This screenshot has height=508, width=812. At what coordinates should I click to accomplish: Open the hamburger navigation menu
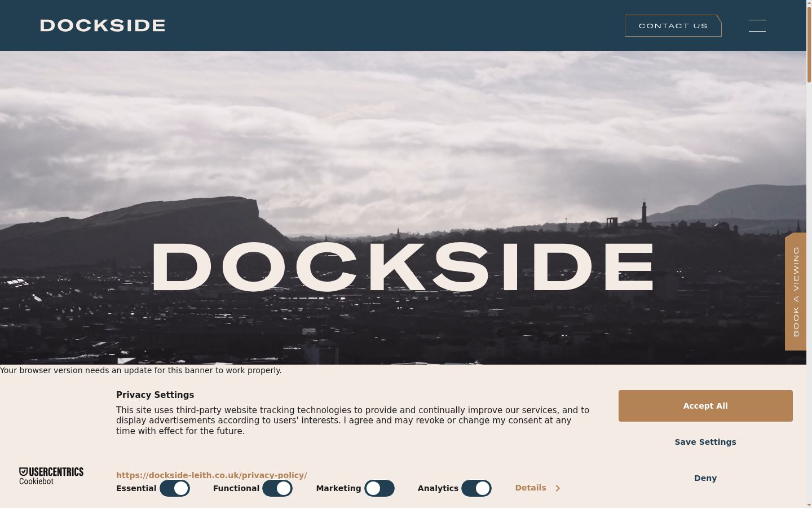pyautogui.click(x=757, y=25)
